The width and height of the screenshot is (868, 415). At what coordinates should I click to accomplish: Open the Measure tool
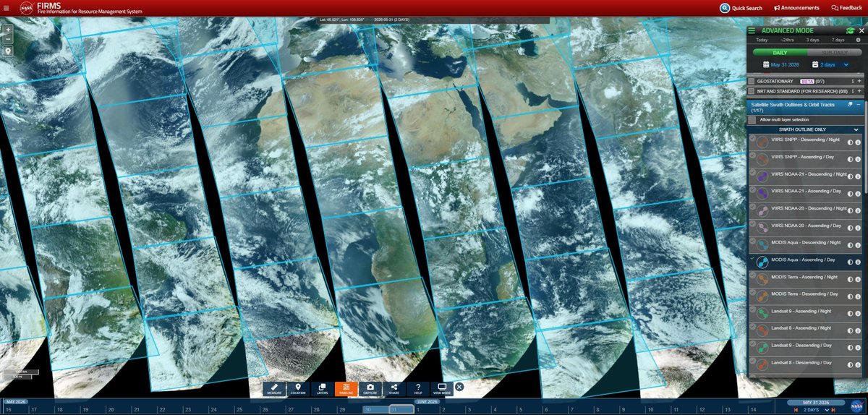click(274, 389)
